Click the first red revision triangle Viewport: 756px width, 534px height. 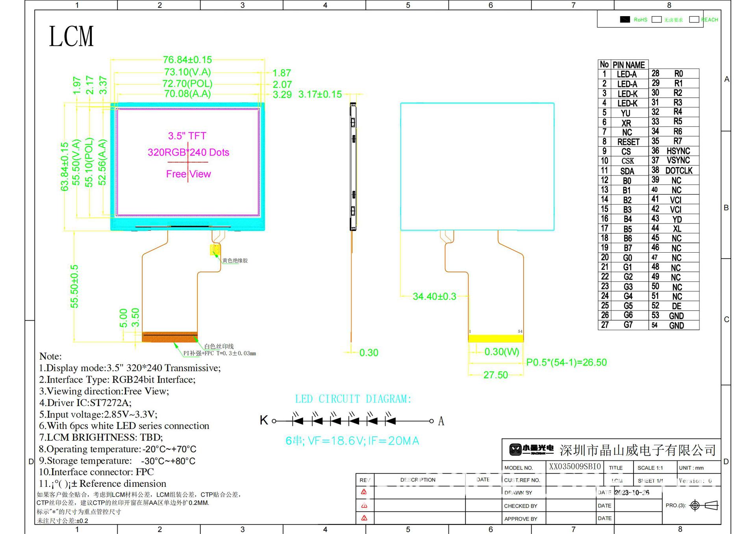tap(364, 492)
